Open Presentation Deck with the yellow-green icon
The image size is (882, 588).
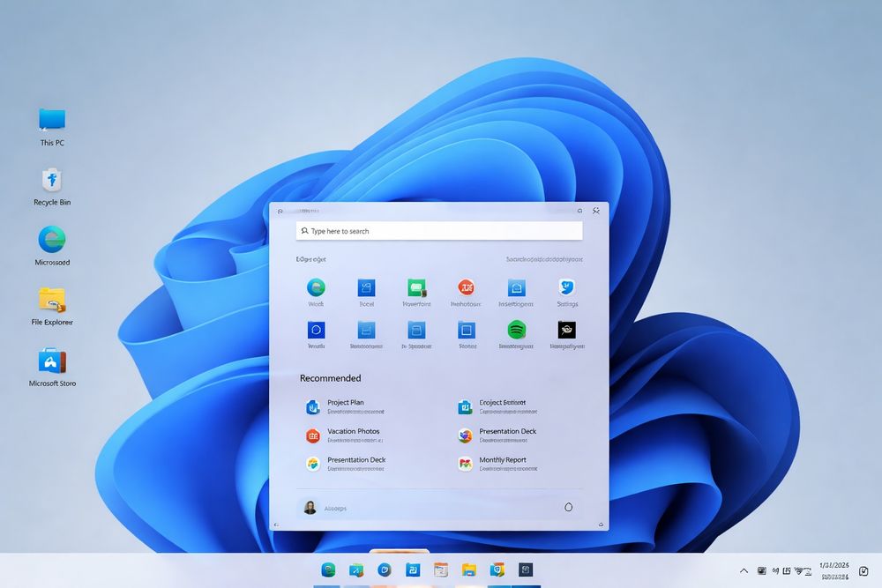click(x=346, y=464)
